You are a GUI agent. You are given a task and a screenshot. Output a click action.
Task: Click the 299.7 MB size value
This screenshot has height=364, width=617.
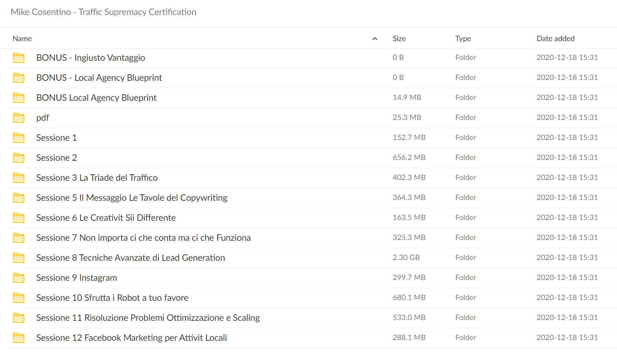409,278
